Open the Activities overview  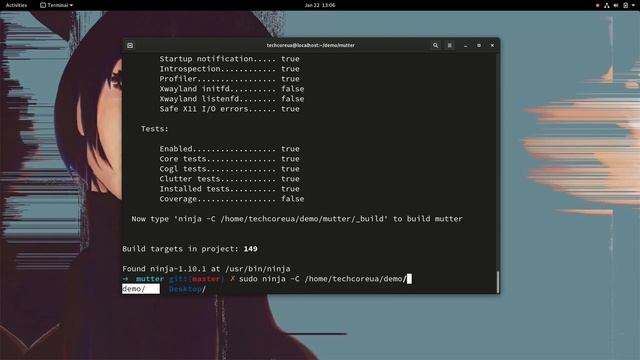tap(16, 5)
